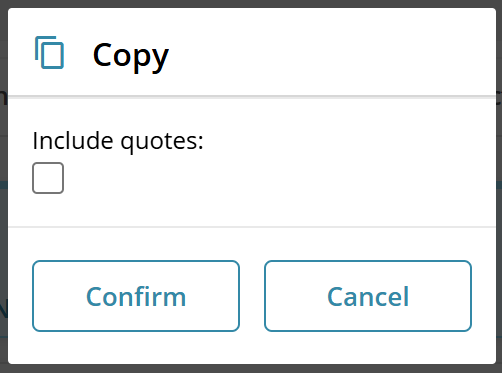Click the Confirm button
Viewport: 502px width, 373px height.
(x=136, y=296)
